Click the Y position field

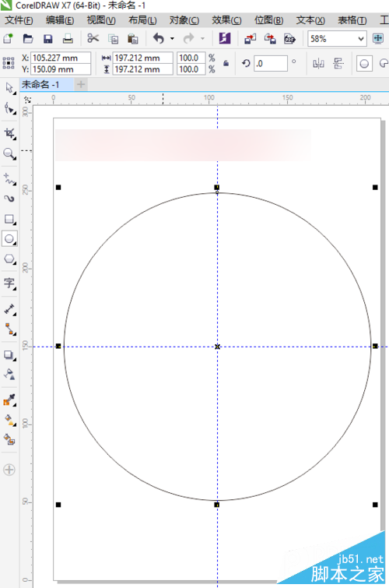(61, 69)
